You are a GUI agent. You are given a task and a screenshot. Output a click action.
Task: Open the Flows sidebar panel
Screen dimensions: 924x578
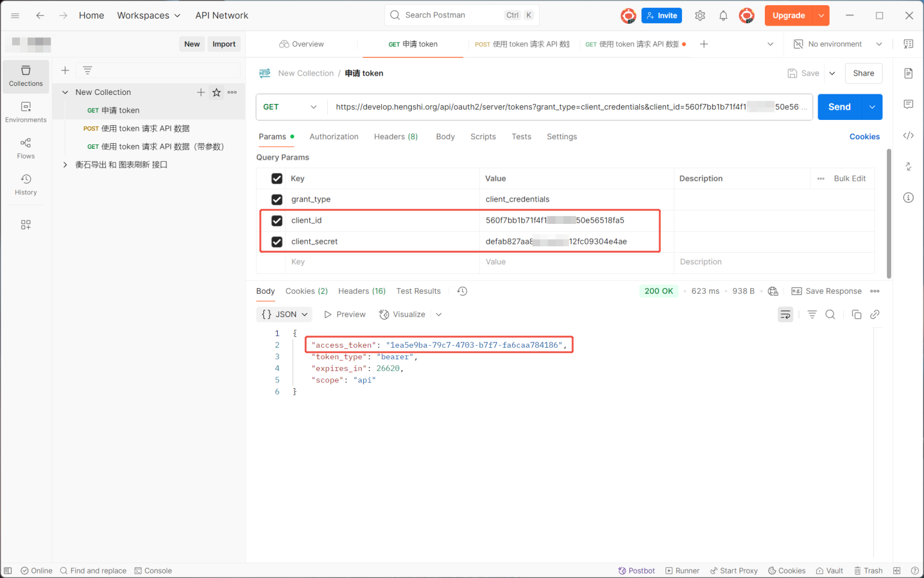26,148
